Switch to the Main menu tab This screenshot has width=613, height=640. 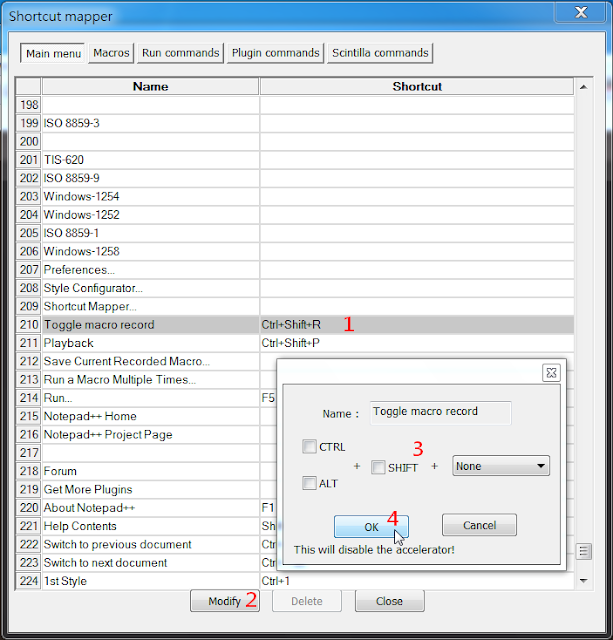click(x=53, y=53)
